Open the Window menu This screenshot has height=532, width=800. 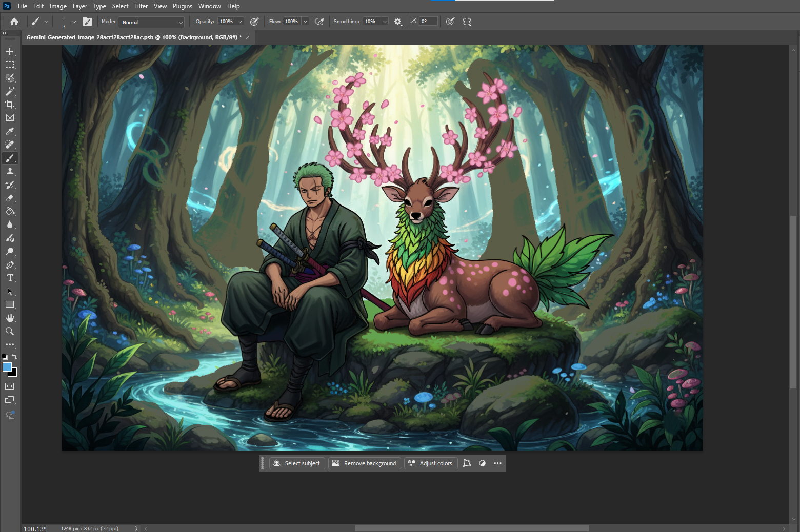(209, 6)
